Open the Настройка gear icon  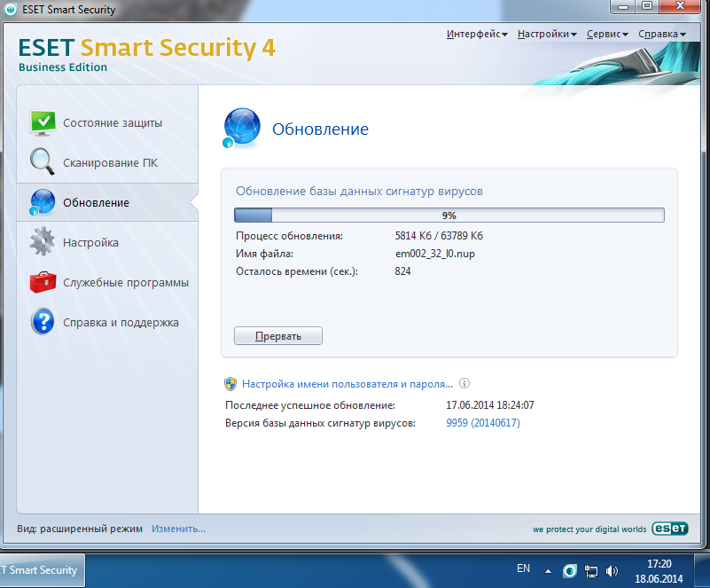[43, 241]
